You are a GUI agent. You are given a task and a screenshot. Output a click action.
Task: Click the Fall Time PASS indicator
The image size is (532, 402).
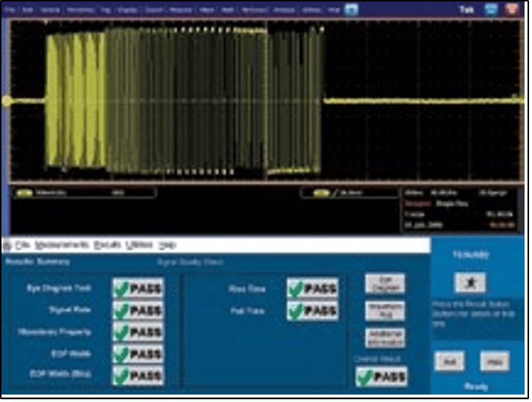[x=313, y=310]
